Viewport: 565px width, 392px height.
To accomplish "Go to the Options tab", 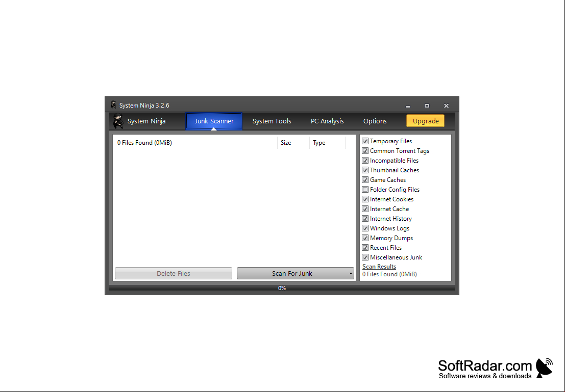I will (x=375, y=121).
